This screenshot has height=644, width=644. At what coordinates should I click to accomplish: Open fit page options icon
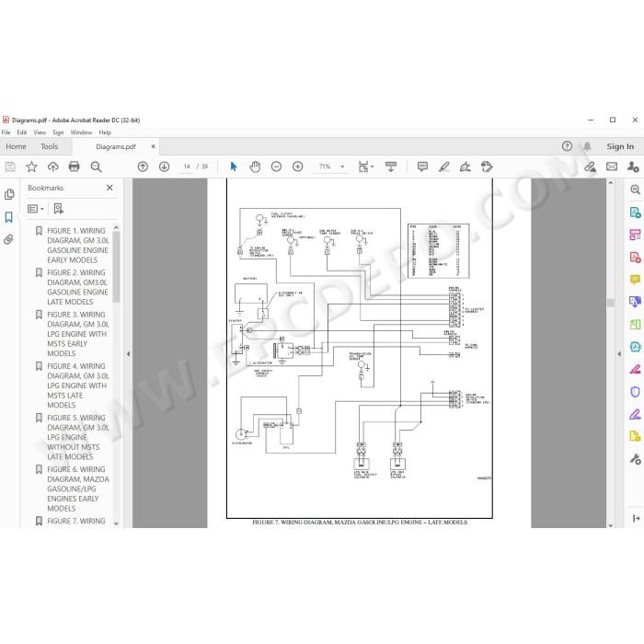[x=365, y=167]
